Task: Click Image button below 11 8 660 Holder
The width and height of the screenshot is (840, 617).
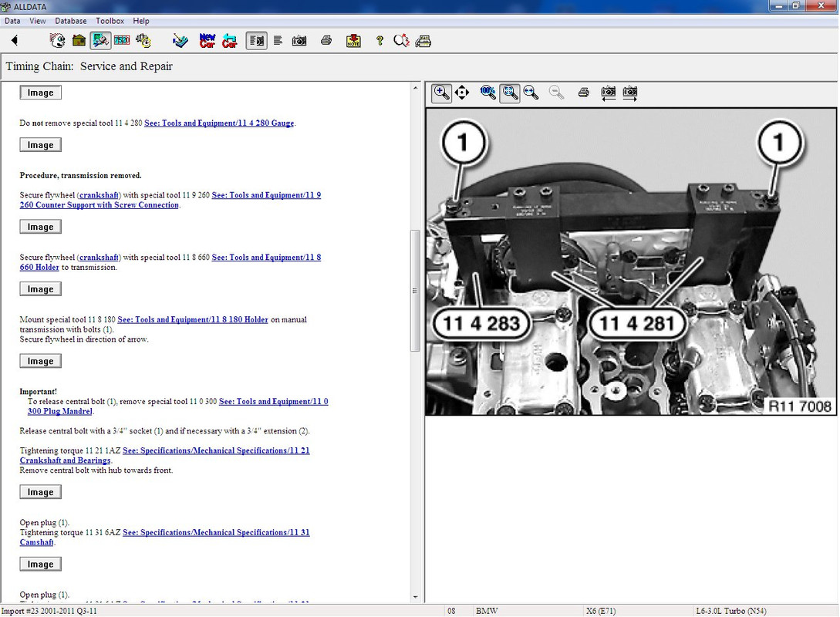Action: point(41,289)
